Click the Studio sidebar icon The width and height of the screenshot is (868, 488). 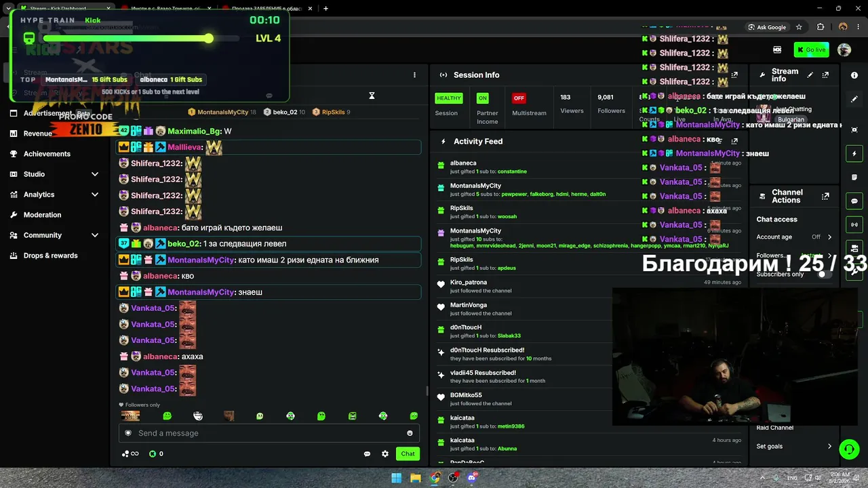(14, 174)
